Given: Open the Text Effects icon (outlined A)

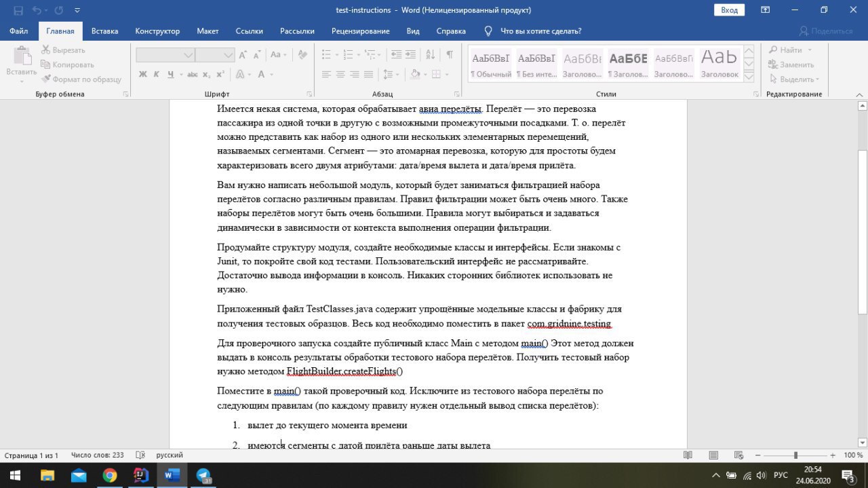Looking at the screenshot, I should coord(240,75).
